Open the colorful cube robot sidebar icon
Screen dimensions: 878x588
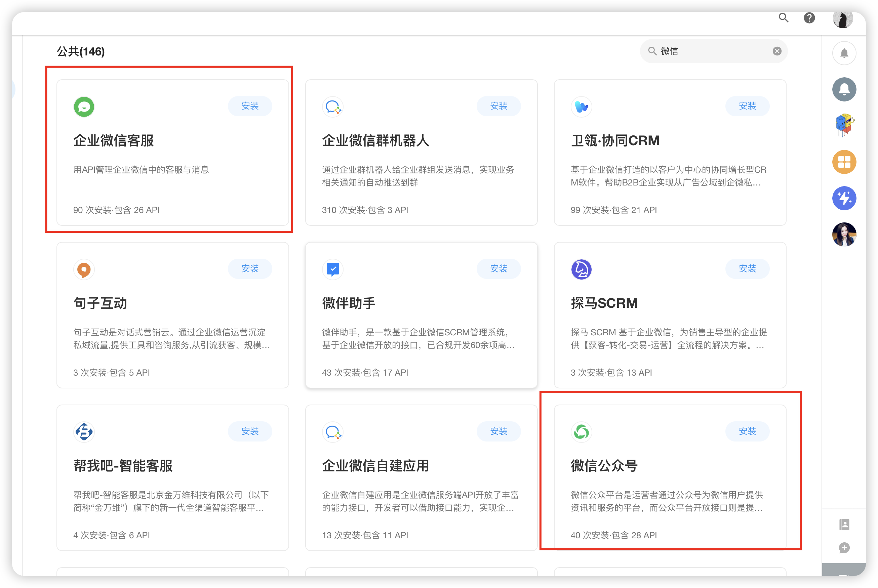pyautogui.click(x=844, y=125)
